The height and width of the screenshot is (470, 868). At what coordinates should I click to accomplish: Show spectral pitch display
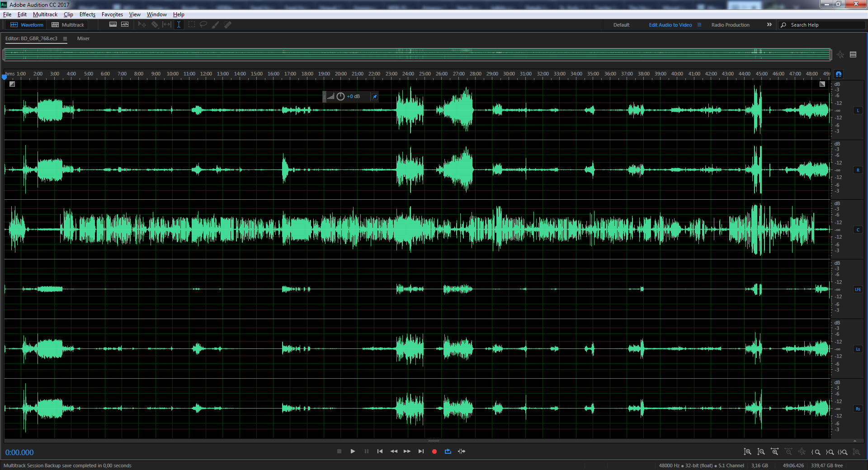tap(125, 24)
